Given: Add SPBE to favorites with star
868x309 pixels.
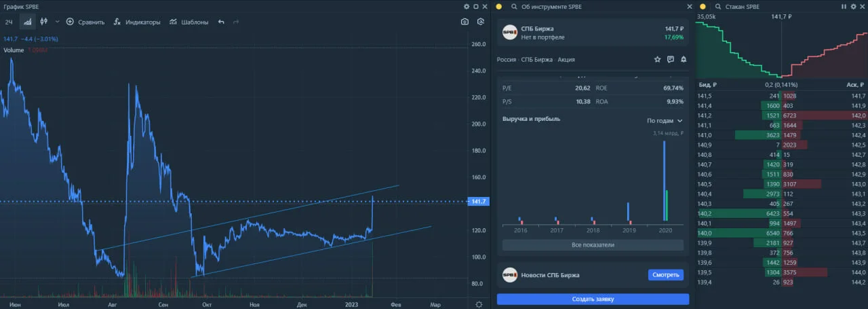Looking at the screenshot, I should 657,59.
